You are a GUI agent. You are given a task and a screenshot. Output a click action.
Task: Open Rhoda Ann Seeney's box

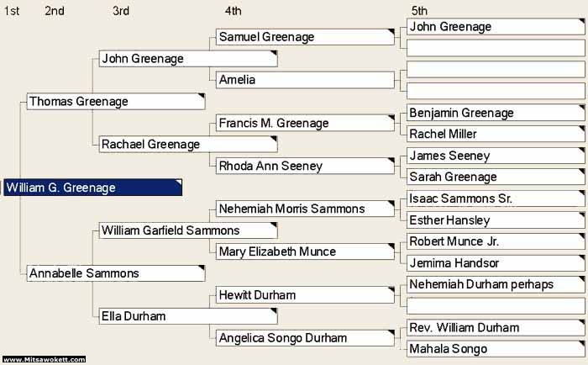[x=304, y=167]
